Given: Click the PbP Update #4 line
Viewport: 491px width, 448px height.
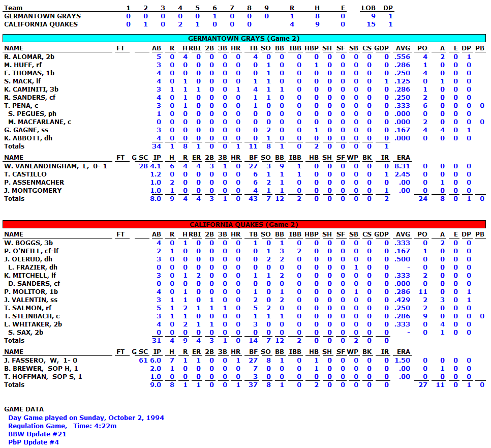Looking at the screenshot, I should pyautogui.click(x=34, y=442).
